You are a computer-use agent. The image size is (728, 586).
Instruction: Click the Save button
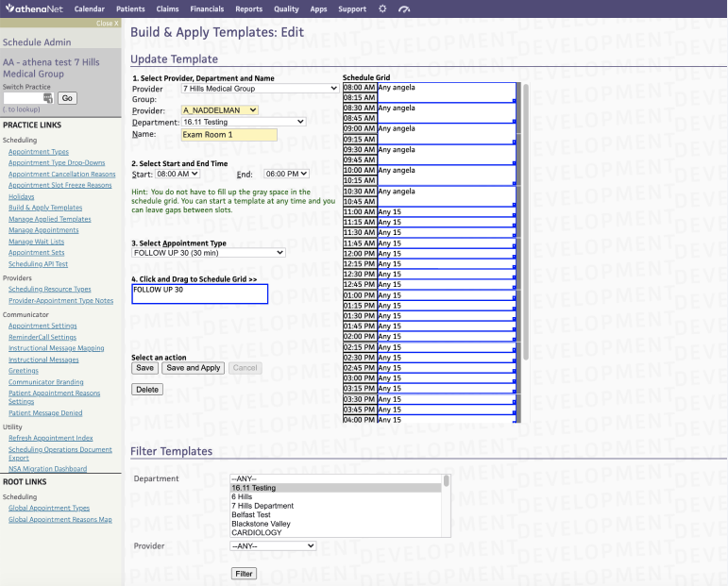144,368
